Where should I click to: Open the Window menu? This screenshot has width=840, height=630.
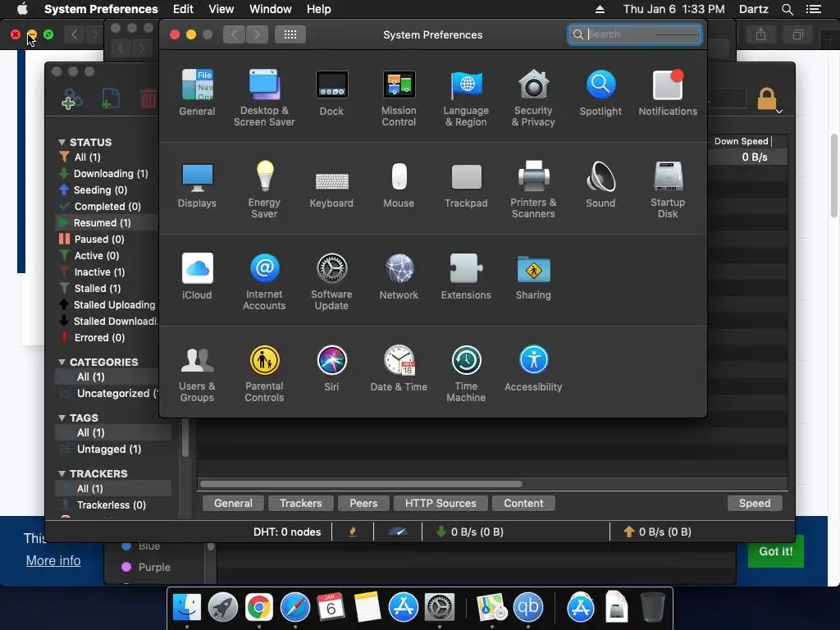point(271,9)
